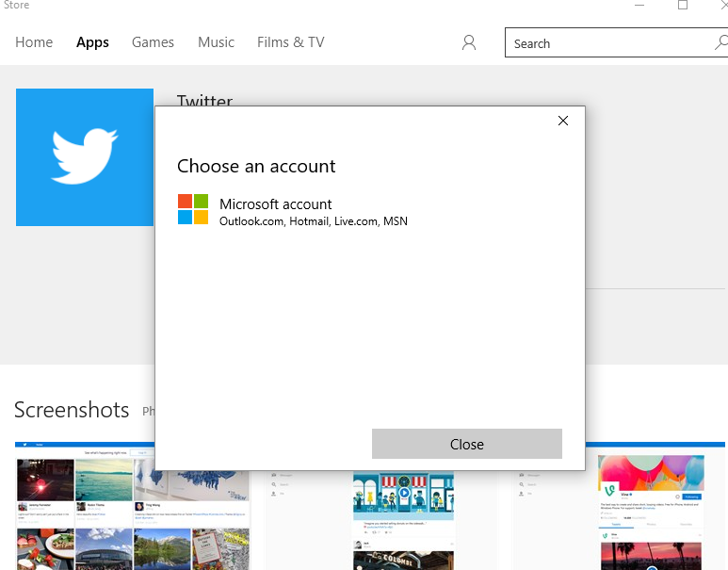Click the 'Choose an account' heading
The width and height of the screenshot is (728, 570).
[x=256, y=166]
